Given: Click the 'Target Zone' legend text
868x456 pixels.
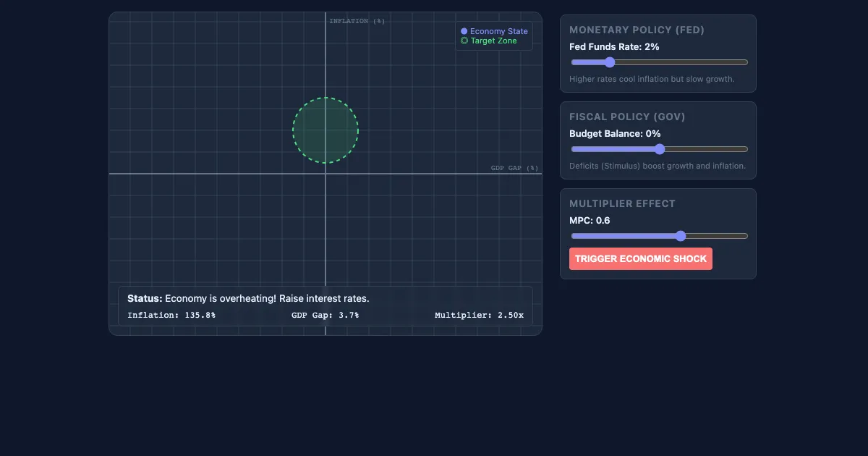Looking at the screenshot, I should pos(494,41).
